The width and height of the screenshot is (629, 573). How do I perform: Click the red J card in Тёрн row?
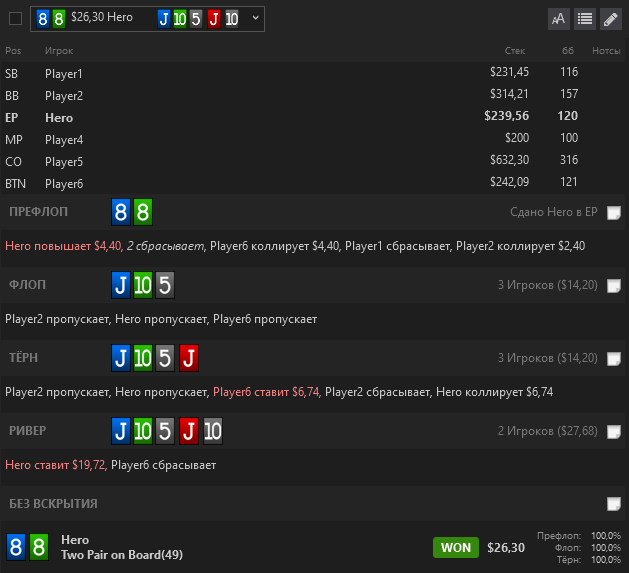[189, 358]
